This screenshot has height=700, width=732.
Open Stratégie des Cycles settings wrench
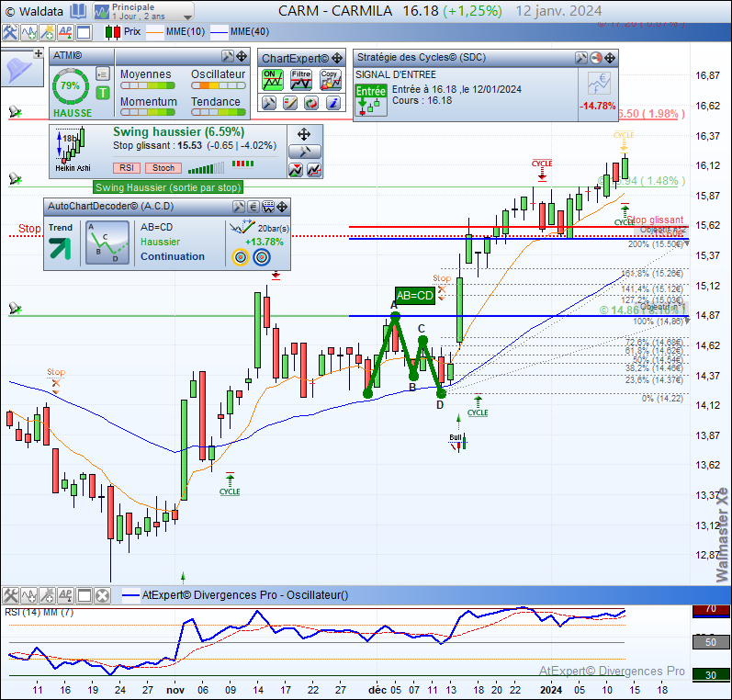click(x=580, y=57)
